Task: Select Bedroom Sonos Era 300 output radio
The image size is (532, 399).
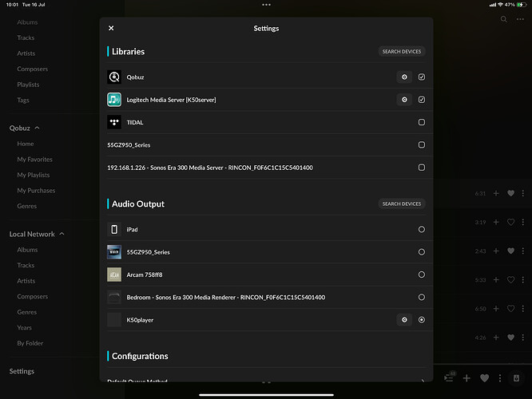Action: [422, 298]
